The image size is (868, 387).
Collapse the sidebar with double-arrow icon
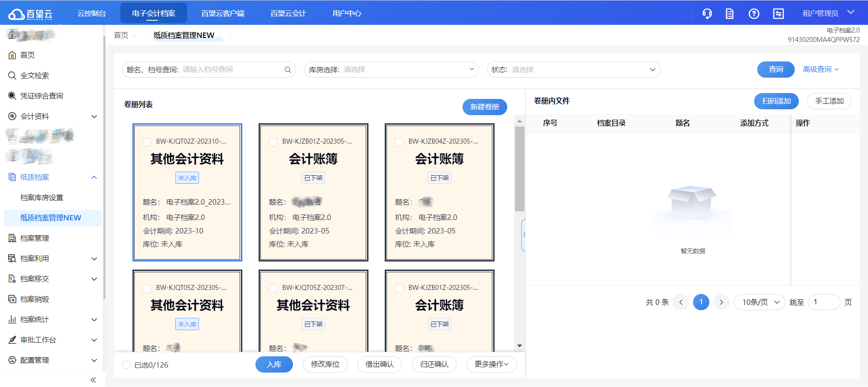point(93,380)
